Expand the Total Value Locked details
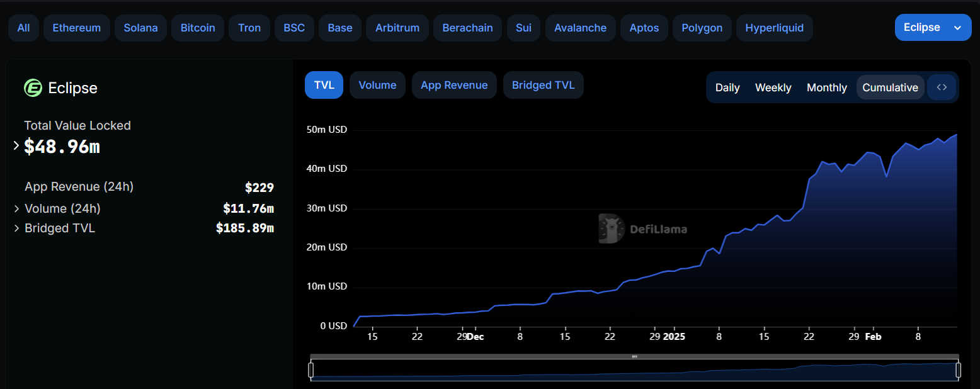Viewport: 980px width, 389px height. pyautogui.click(x=16, y=145)
